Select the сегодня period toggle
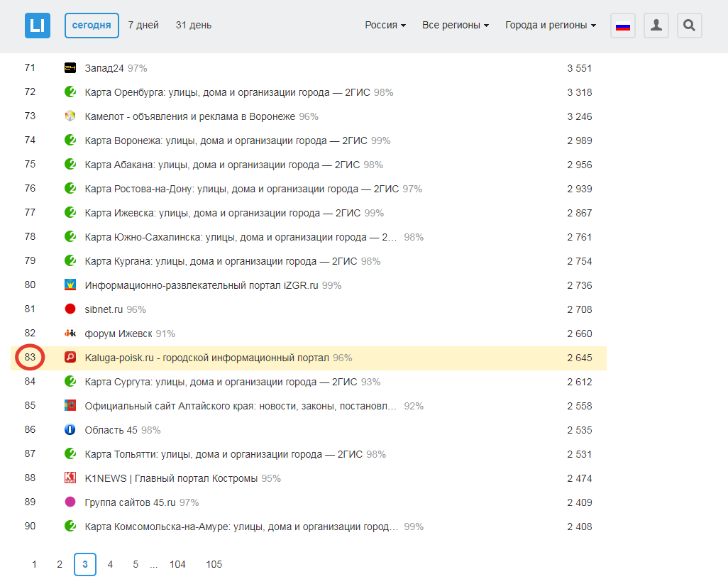 pos(92,26)
